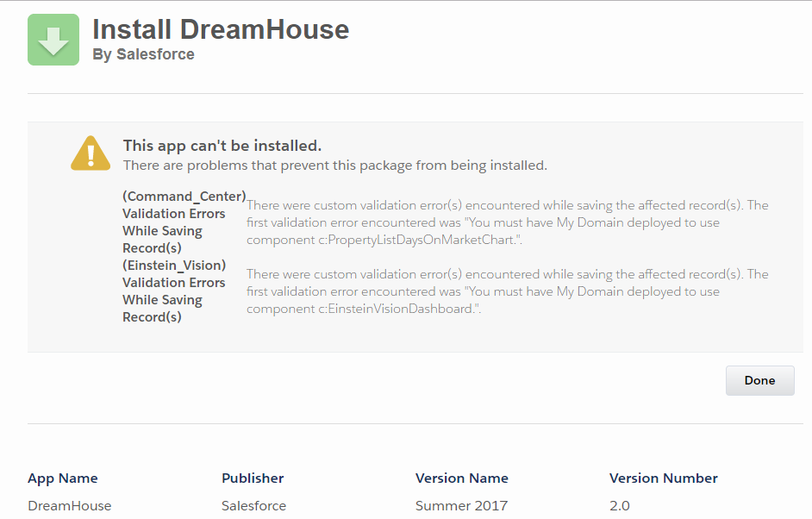This screenshot has width=812, height=519.
Task: Click the 'Salesforce' publisher value
Action: (253, 505)
